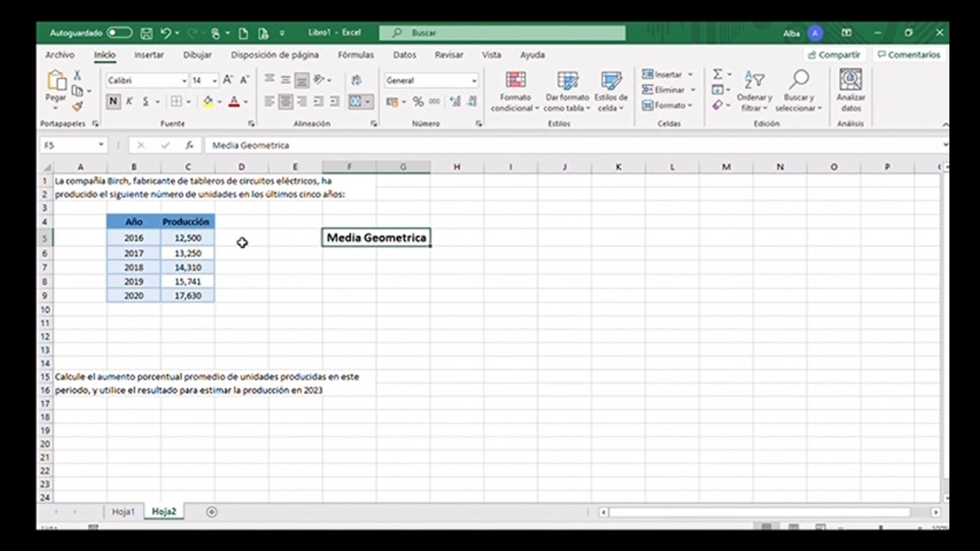Switch to the Insertar tab
Screen dimensions: 980x551
click(x=149, y=55)
